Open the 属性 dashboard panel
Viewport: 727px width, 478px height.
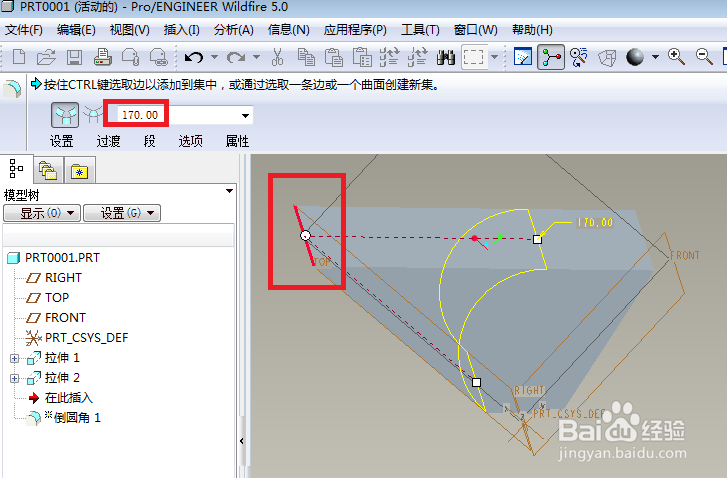click(237, 141)
